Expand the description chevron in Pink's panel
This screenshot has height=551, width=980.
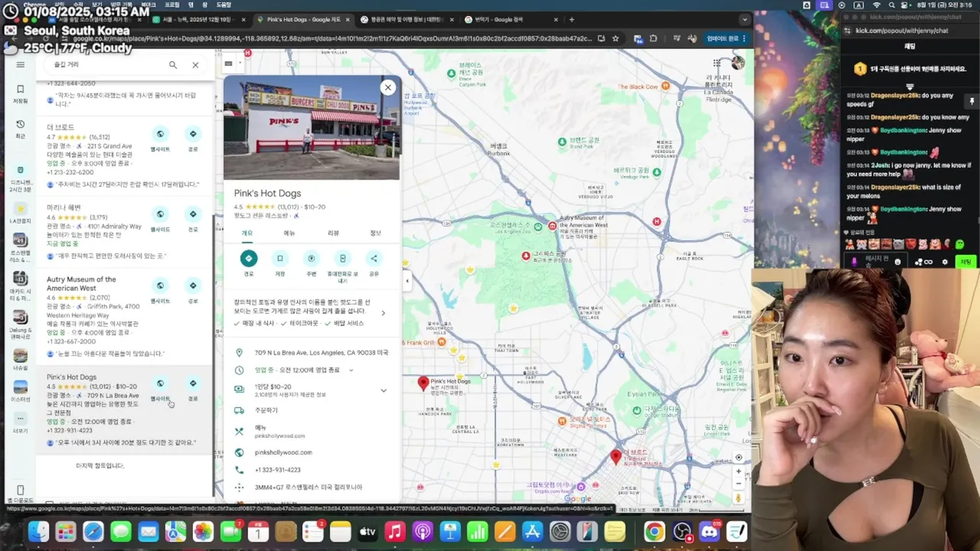pyautogui.click(x=384, y=312)
